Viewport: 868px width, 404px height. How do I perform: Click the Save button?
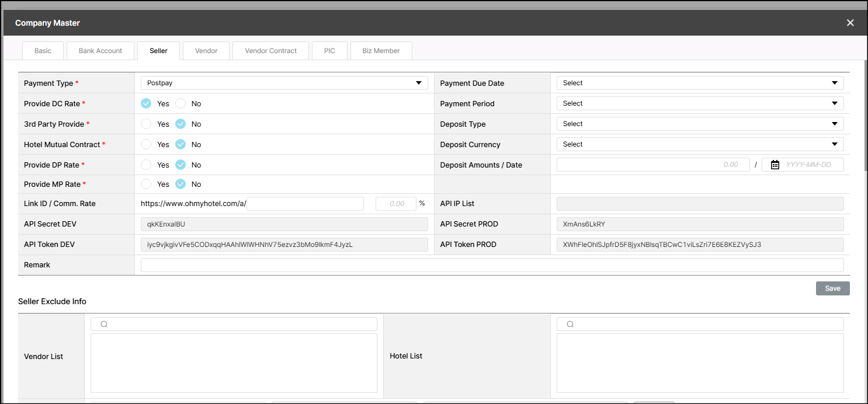832,288
